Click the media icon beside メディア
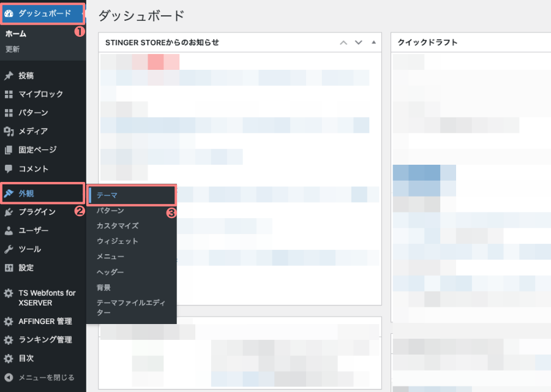This screenshot has width=551, height=392. (x=9, y=132)
